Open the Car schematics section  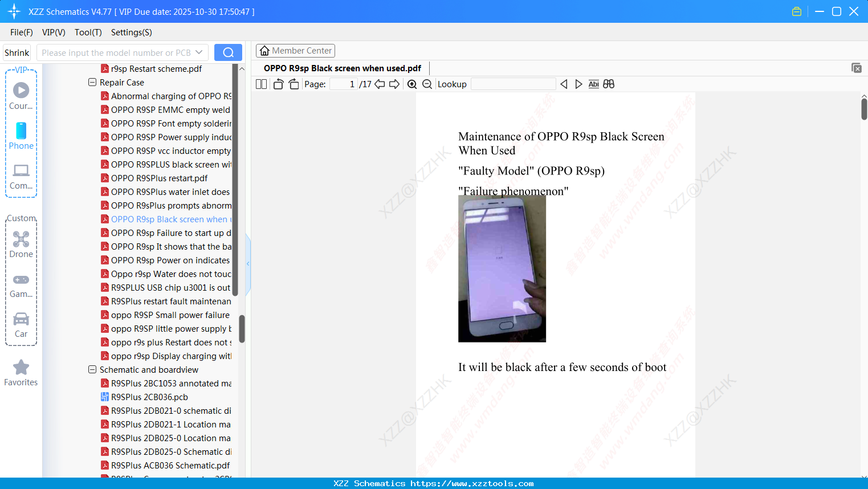pyautogui.click(x=21, y=322)
